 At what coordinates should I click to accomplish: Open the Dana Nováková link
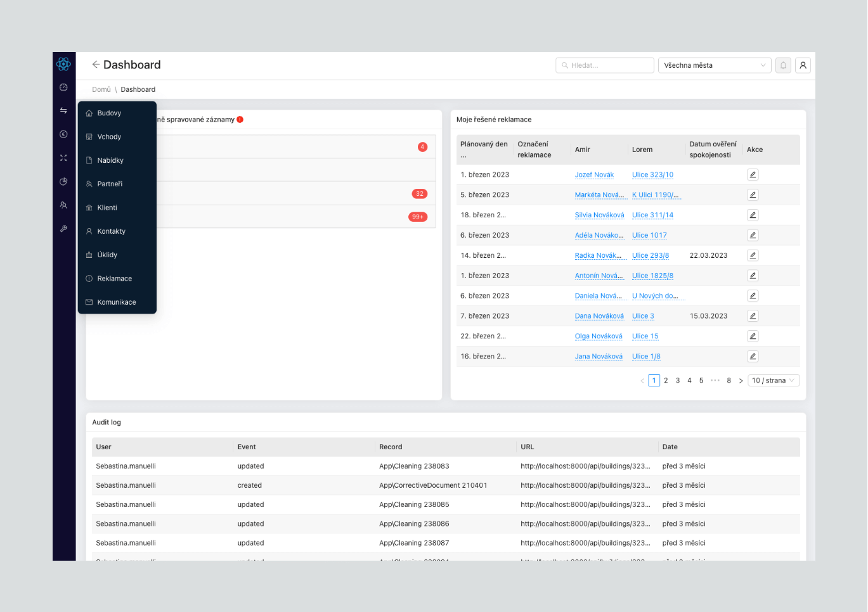pos(599,316)
